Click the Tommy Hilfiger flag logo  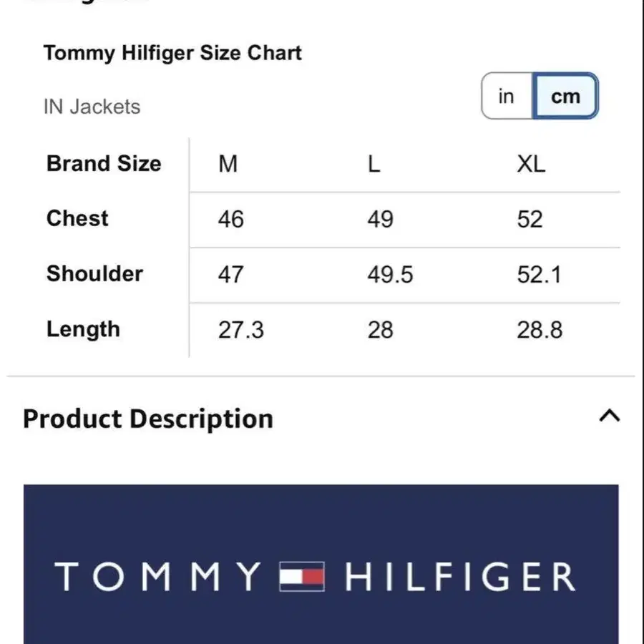coord(302,577)
